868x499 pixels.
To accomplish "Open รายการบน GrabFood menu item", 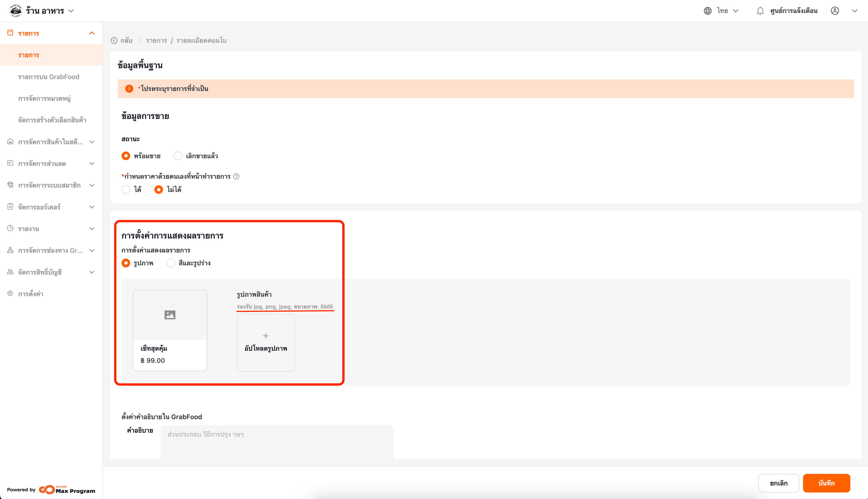I will pos(49,77).
